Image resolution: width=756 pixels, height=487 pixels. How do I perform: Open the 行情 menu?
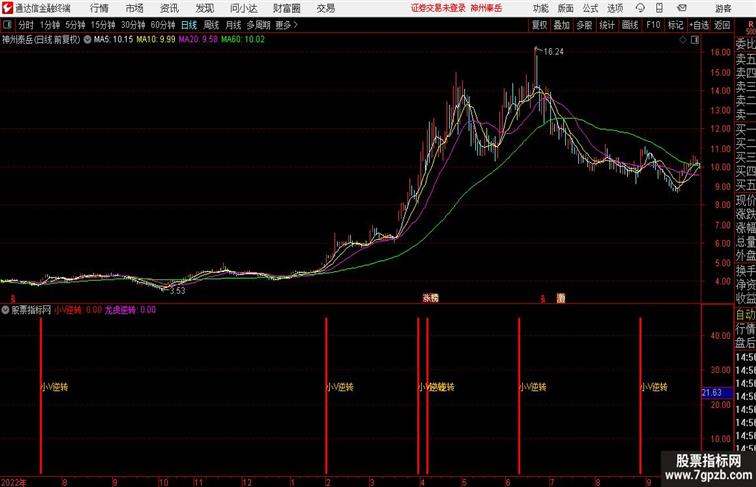click(x=99, y=8)
